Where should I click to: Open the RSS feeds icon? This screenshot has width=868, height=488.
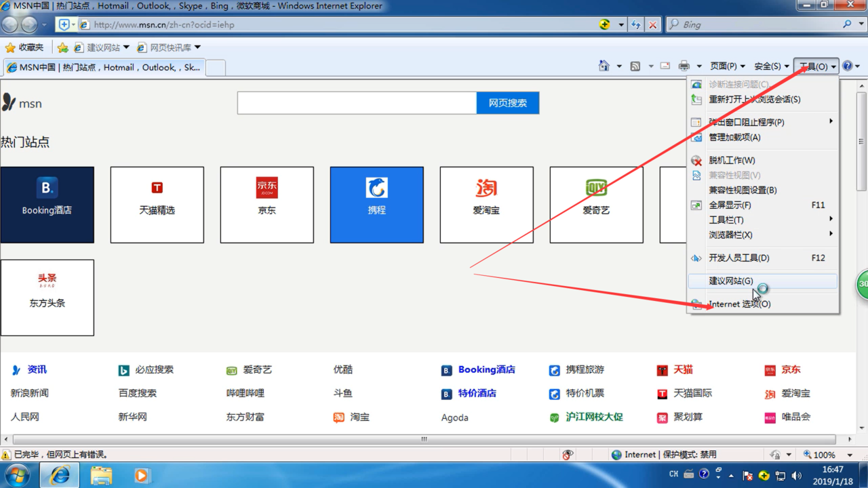(635, 66)
